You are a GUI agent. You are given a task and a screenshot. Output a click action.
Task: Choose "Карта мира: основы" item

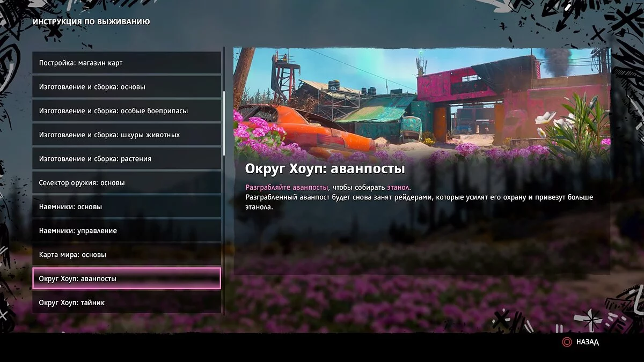[127, 255]
